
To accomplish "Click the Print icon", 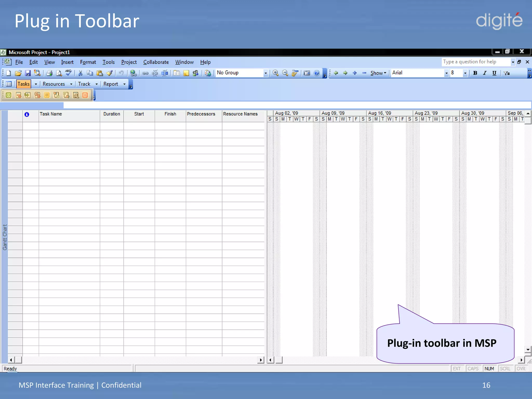I will pyautogui.click(x=49, y=73).
